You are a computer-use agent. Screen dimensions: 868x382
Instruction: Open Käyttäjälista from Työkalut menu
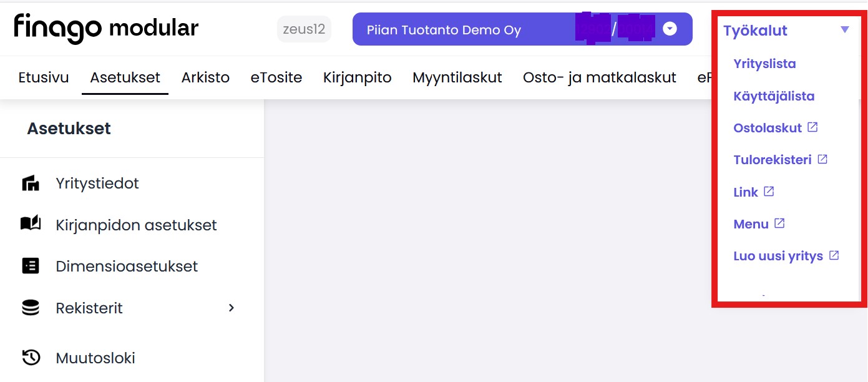(x=774, y=96)
